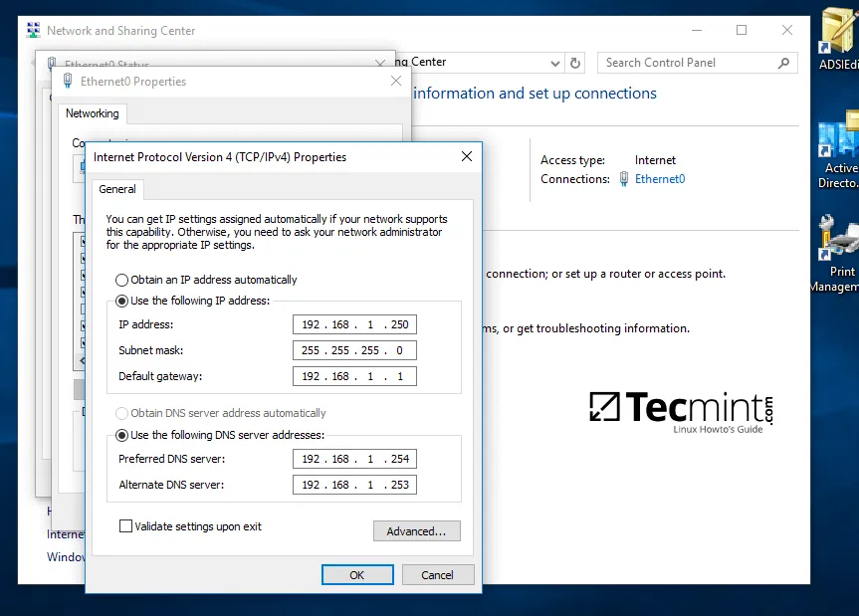The image size is (859, 616).
Task: Select the General tab in TCP/IPv4 Properties
Action: pyautogui.click(x=116, y=189)
